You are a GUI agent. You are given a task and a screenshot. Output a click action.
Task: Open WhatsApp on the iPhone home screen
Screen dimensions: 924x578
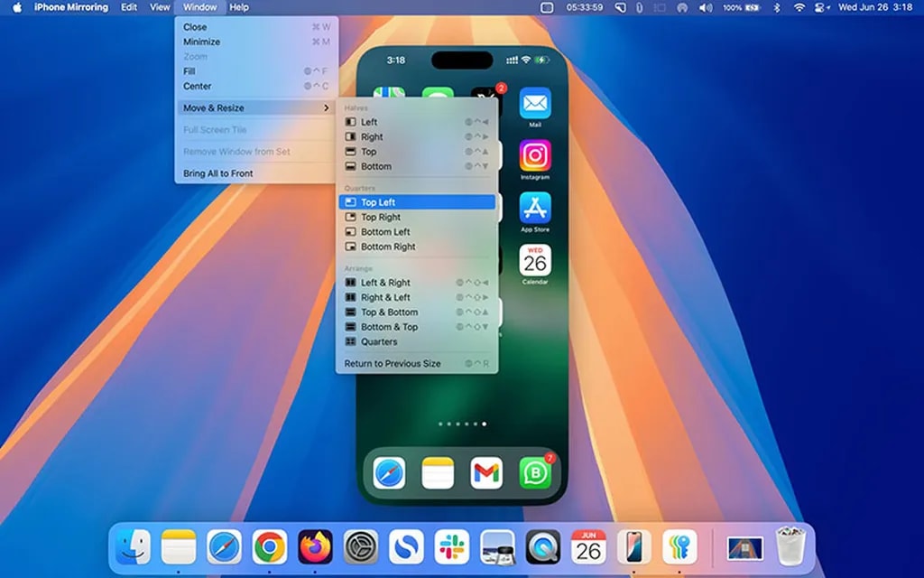[536, 471]
